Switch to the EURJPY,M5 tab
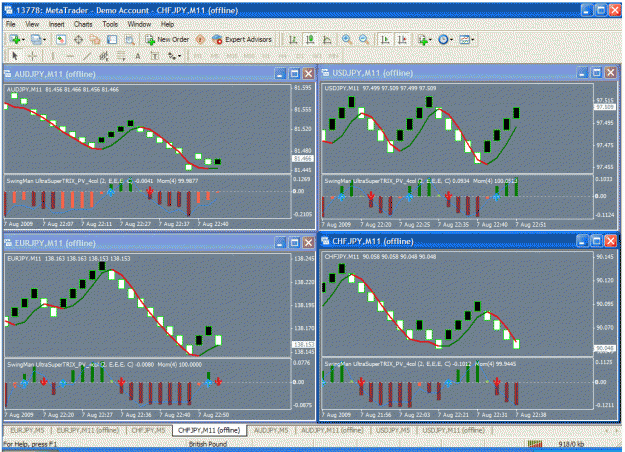 click(27, 430)
